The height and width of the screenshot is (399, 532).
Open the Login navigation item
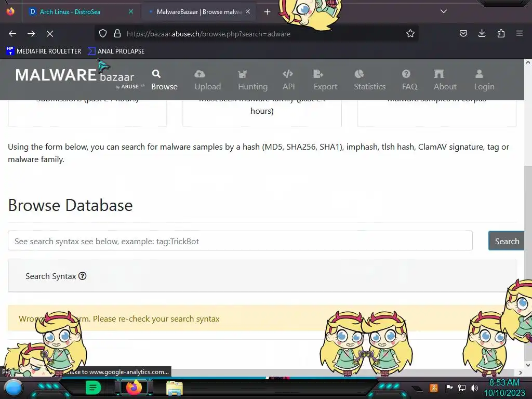pos(484,80)
